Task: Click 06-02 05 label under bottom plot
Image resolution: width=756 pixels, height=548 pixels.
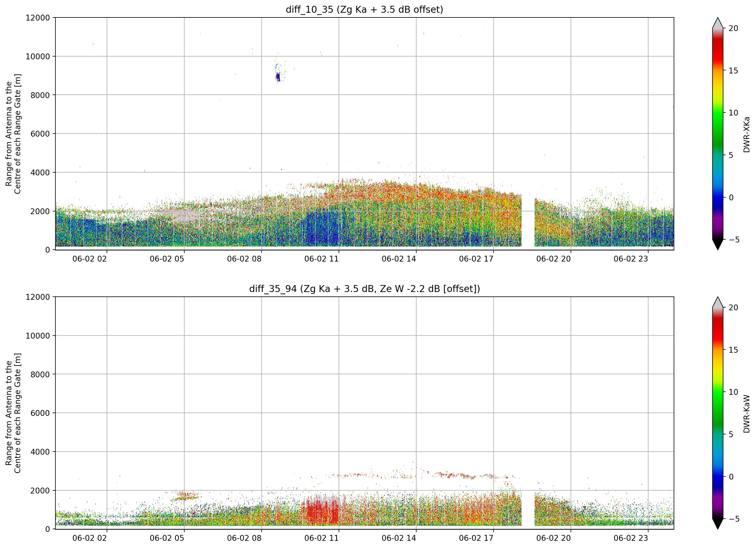Action: click(x=167, y=538)
